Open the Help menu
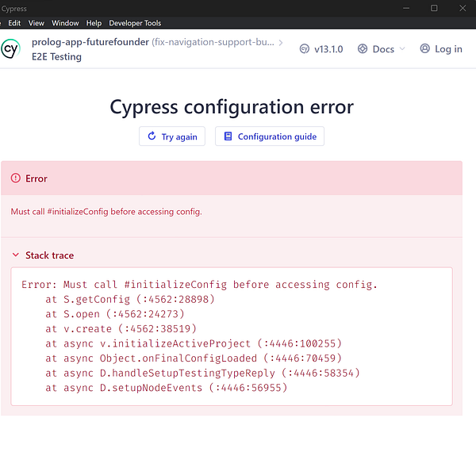This screenshot has width=476, height=456. pos(94,23)
